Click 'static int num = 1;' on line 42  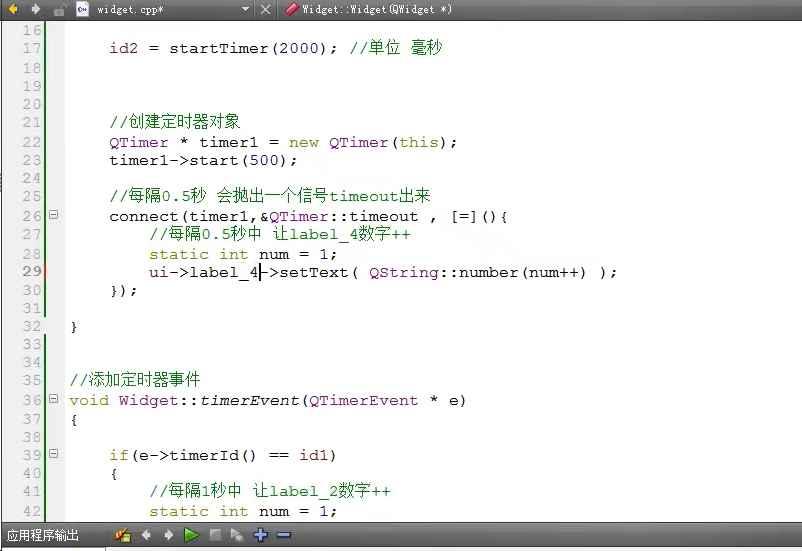[243, 511]
